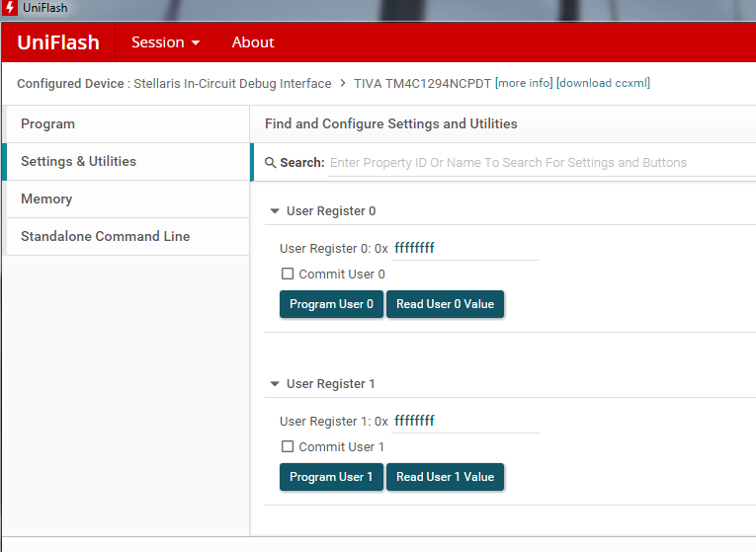Collapse the User Register 1 section

click(x=275, y=384)
